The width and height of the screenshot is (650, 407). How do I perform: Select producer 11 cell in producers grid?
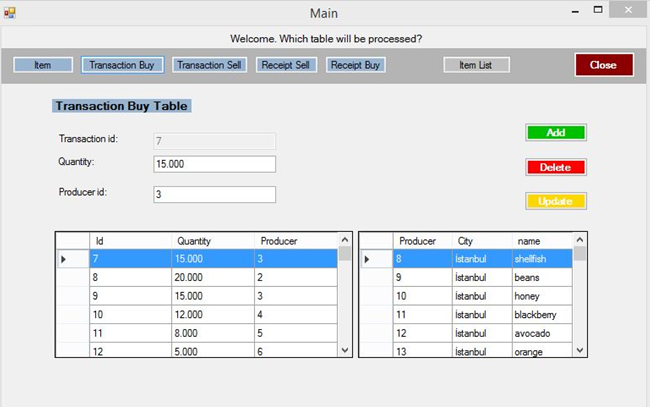tap(422, 315)
